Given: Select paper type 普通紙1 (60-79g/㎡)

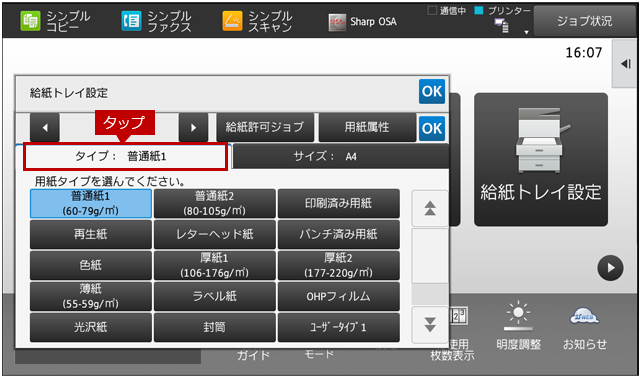Looking at the screenshot, I should pyautogui.click(x=91, y=203).
